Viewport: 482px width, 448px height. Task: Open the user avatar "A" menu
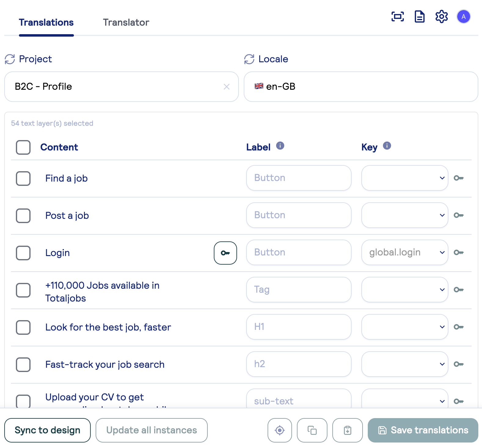tap(464, 16)
